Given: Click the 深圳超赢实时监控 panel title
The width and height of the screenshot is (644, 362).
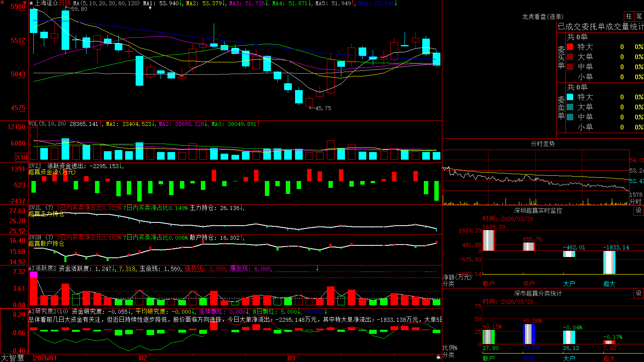Looking at the screenshot, I should coord(538,210).
